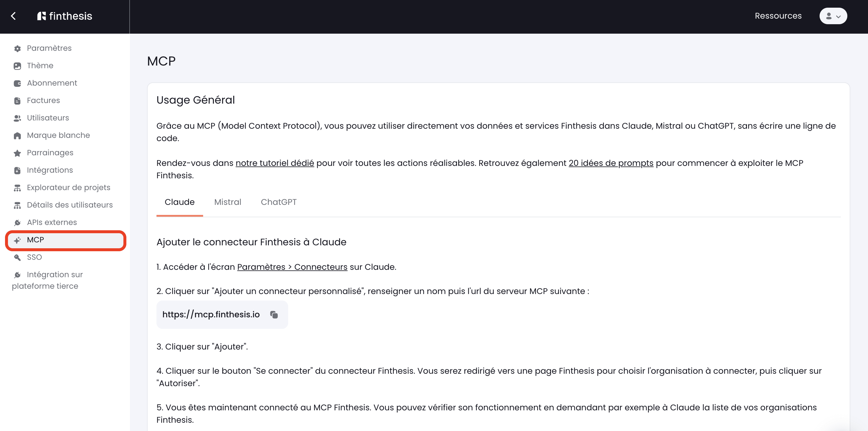Click the Parrainages star icon
The width and height of the screenshot is (868, 431).
point(17,153)
